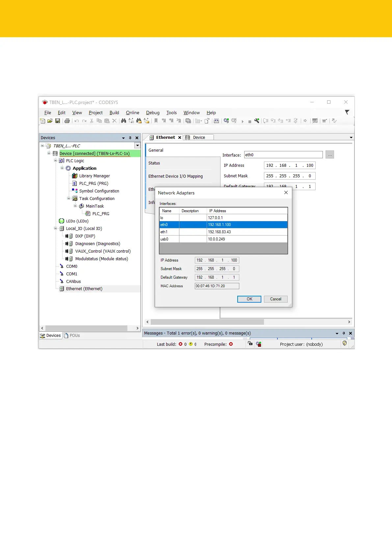
Task: Click the Login gear icon in toolbar
Action: pos(226,121)
